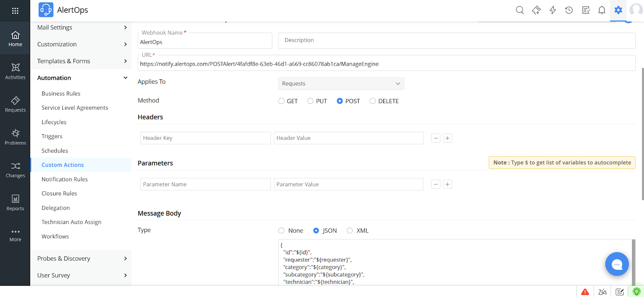Open the Notification Rules link

(64, 179)
